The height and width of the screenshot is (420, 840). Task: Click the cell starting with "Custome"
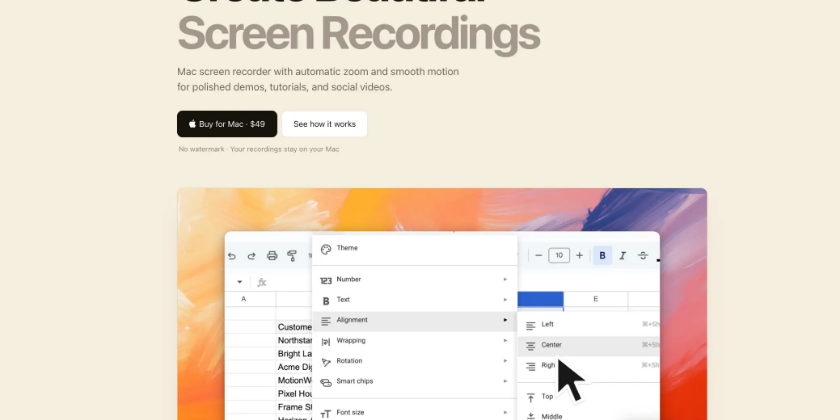294,327
